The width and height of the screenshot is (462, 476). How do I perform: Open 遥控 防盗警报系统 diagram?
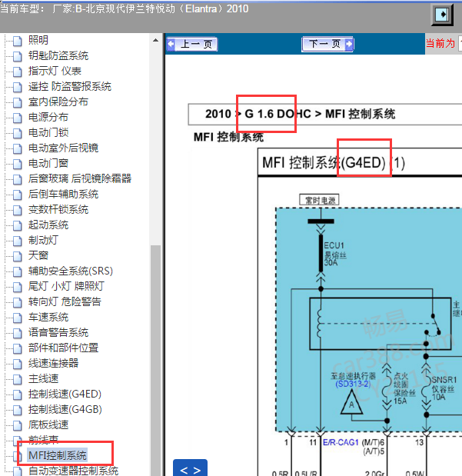tap(70, 87)
